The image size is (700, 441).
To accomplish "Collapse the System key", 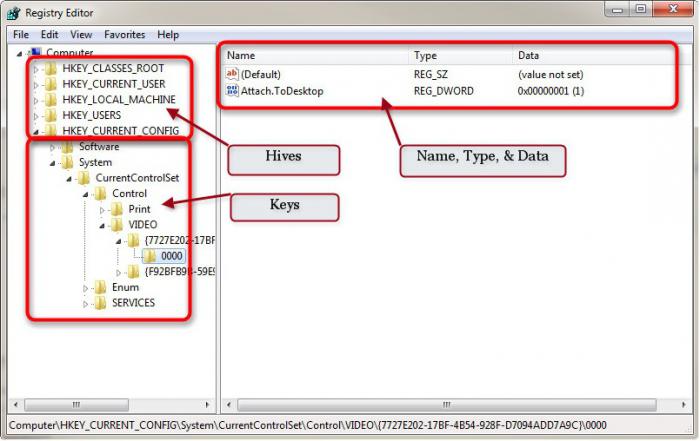I will tap(53, 163).
